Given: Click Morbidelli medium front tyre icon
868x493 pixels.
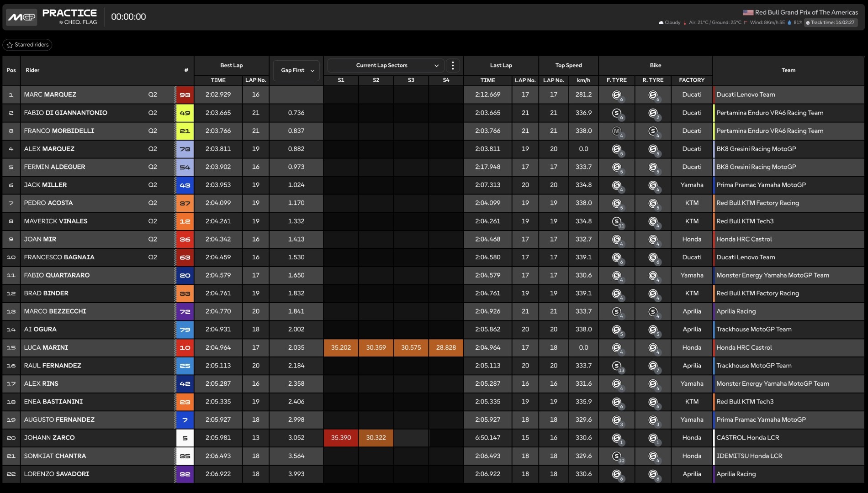Looking at the screenshot, I should [617, 131].
